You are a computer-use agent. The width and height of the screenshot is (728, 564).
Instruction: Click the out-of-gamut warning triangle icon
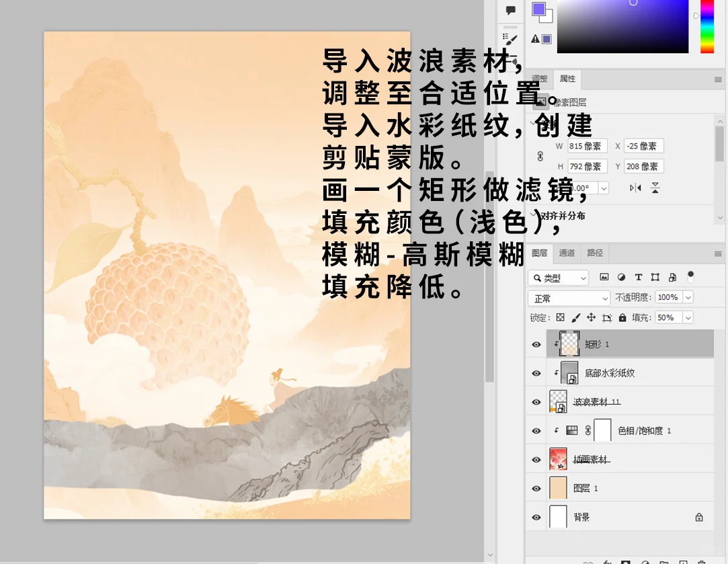(535, 39)
